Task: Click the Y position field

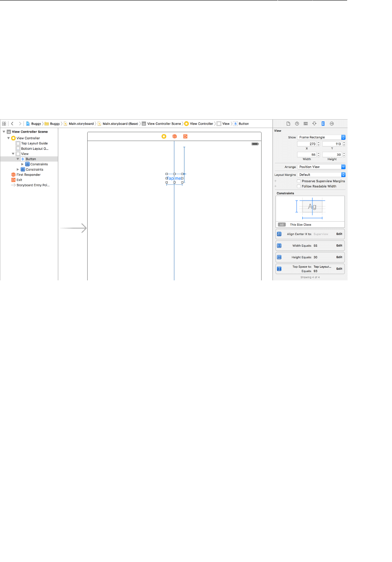Action: point(332,144)
